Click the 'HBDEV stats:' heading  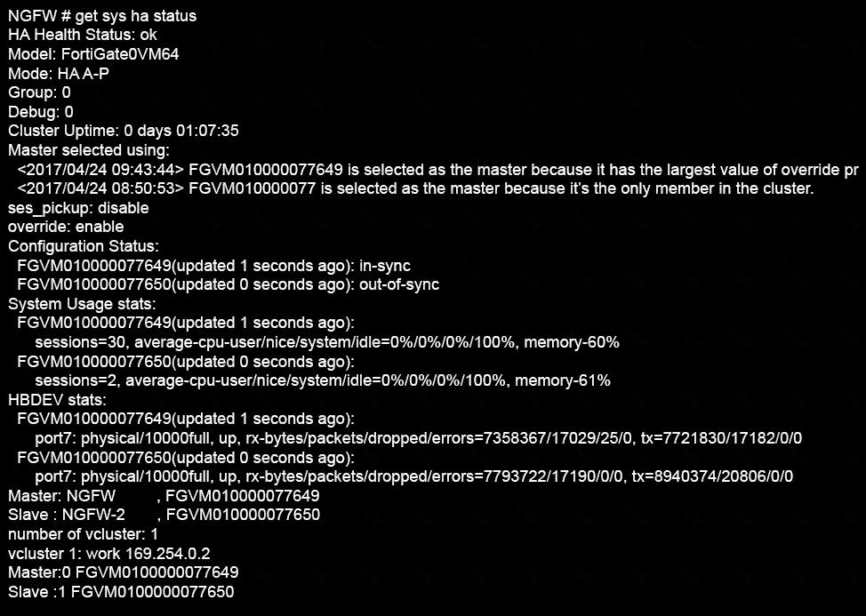[57, 400]
